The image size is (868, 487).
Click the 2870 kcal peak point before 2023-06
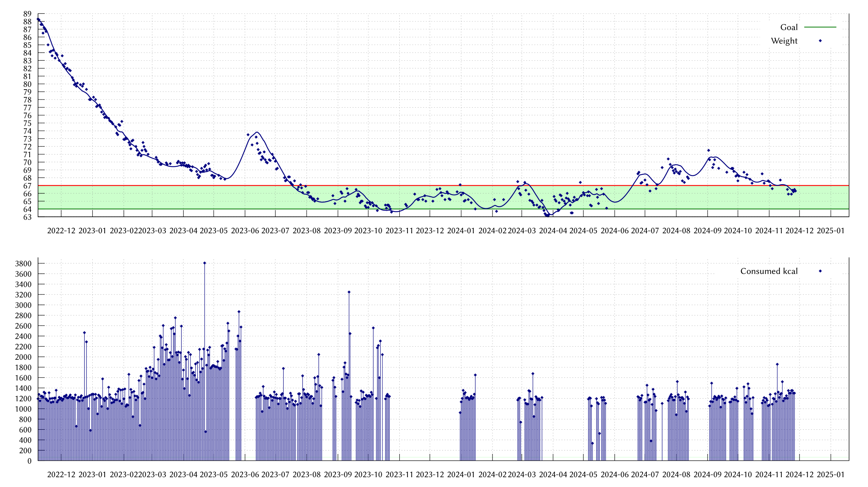tap(239, 312)
